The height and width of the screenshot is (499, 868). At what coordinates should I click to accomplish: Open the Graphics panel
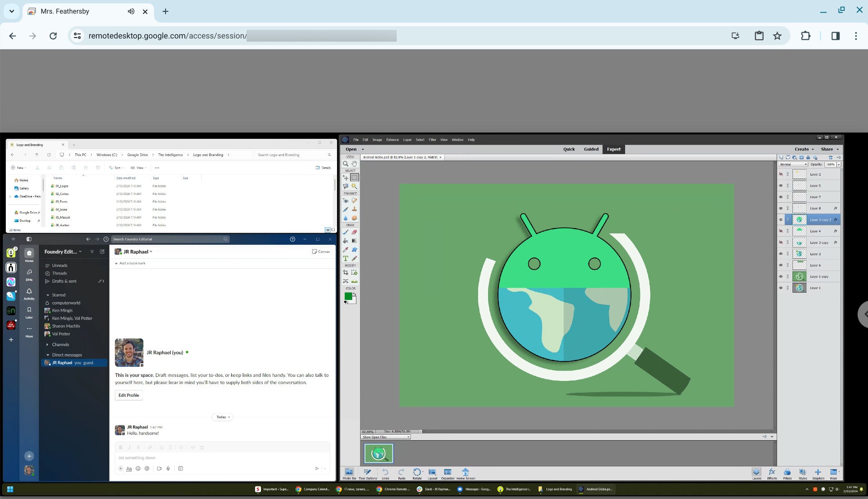click(818, 474)
